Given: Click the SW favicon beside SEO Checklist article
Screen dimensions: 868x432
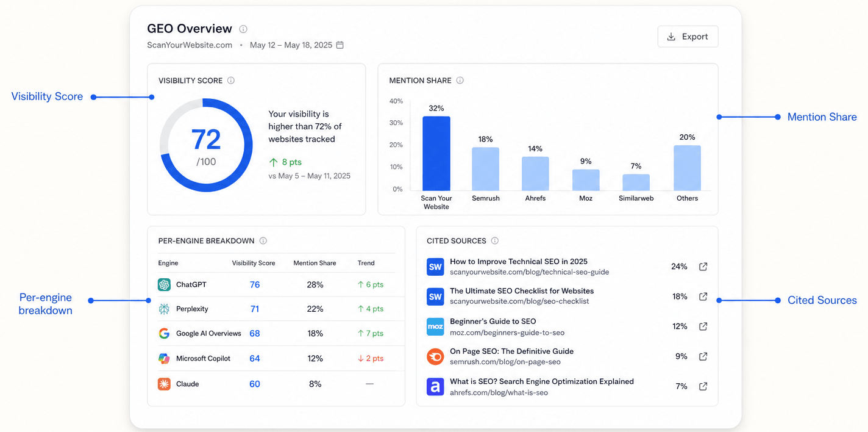Looking at the screenshot, I should coord(435,297).
